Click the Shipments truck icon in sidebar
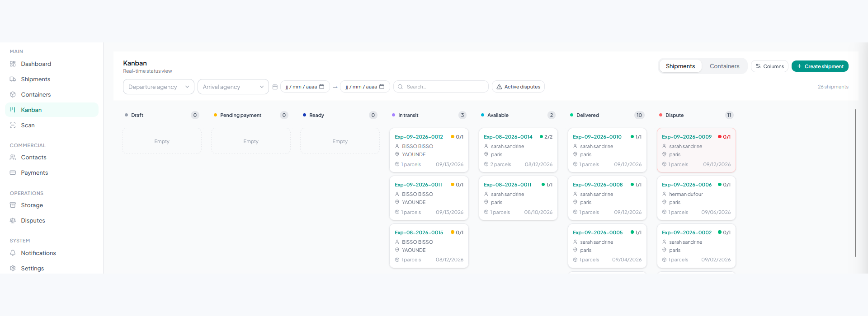Viewport: 868px width, 316px height. coord(13,79)
